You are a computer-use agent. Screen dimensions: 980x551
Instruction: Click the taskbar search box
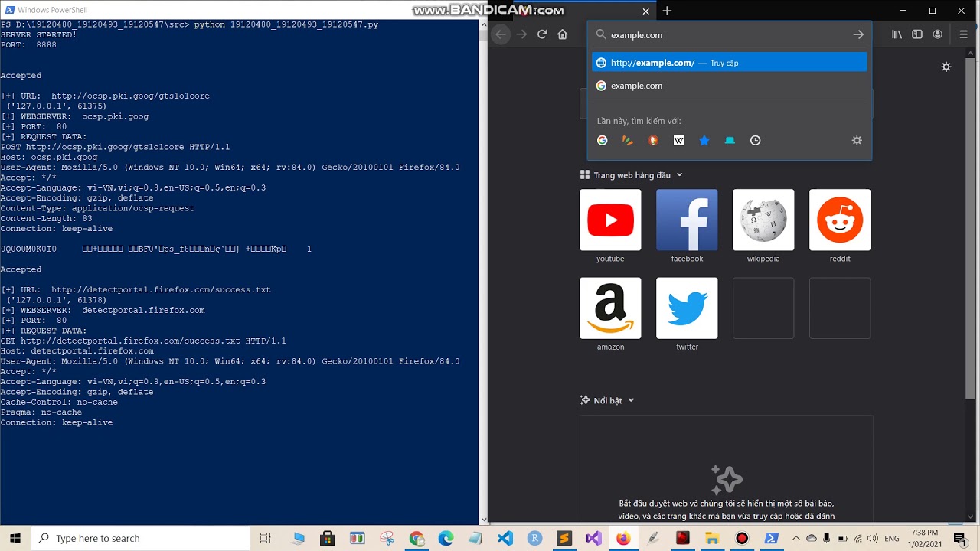click(140, 538)
